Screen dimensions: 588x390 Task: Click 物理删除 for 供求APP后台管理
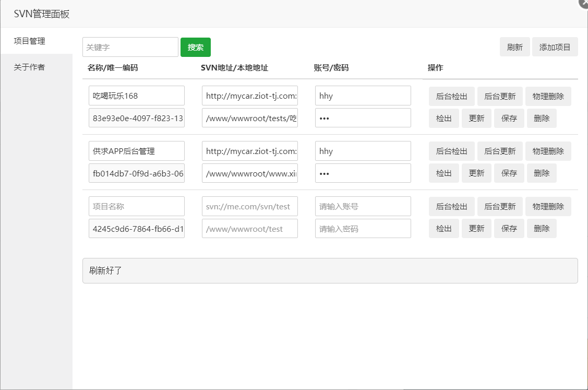pyautogui.click(x=548, y=151)
